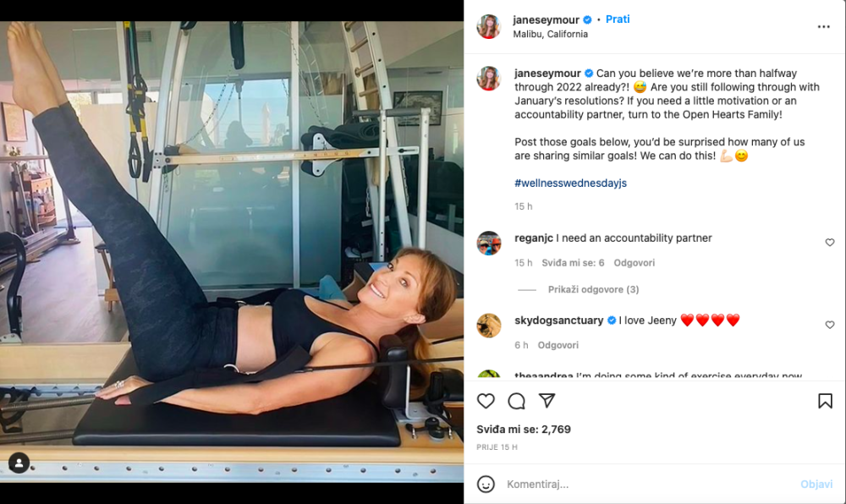Reply to reganjc's comment via Odgovori
This screenshot has width=846, height=504.
(x=634, y=263)
